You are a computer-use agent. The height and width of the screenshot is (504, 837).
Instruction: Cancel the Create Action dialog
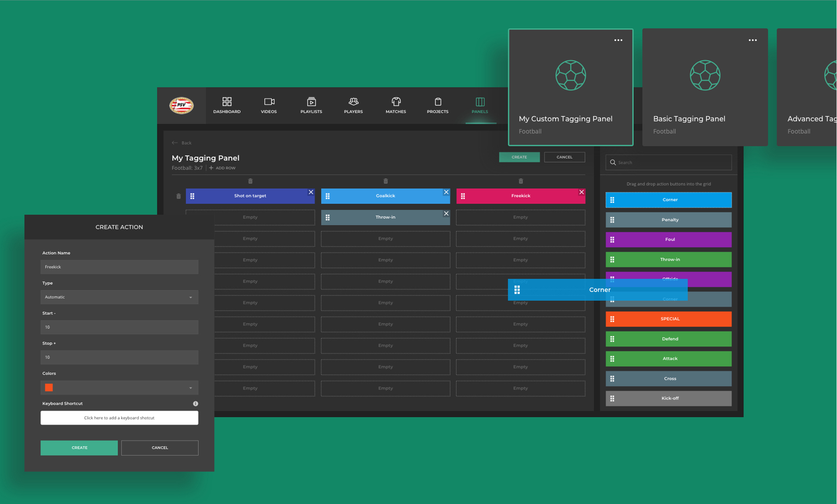click(x=160, y=448)
